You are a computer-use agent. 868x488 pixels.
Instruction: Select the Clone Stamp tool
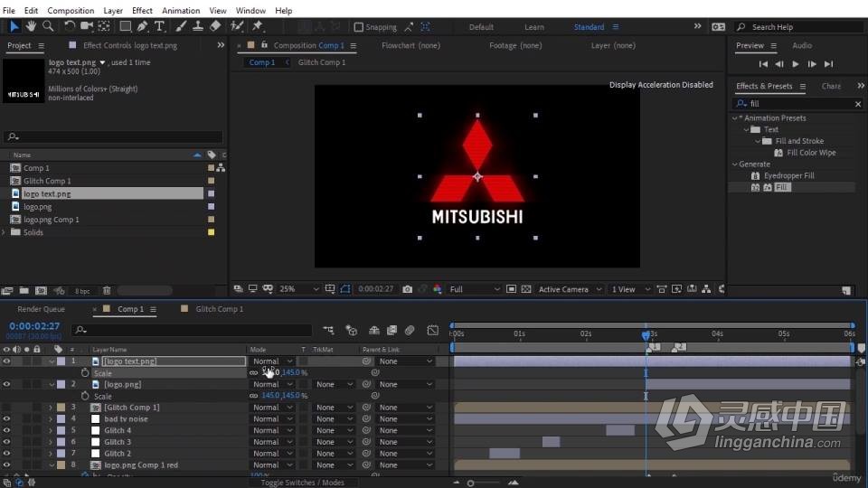coord(198,26)
